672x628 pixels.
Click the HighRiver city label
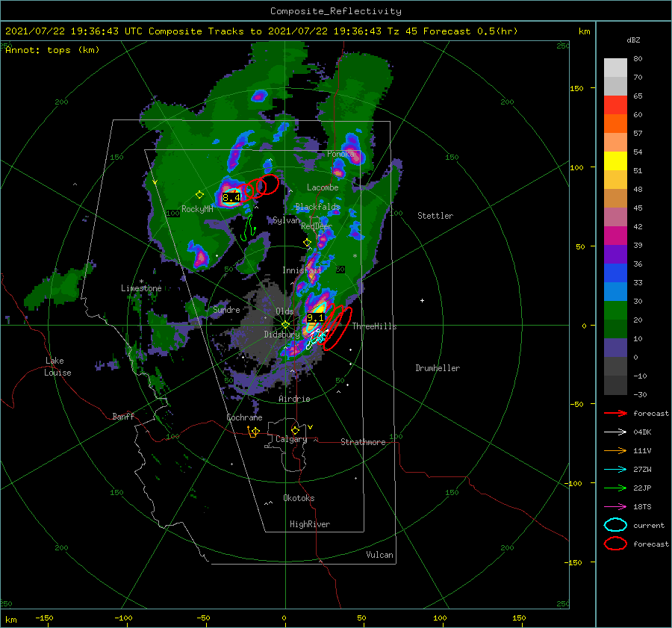click(x=310, y=524)
